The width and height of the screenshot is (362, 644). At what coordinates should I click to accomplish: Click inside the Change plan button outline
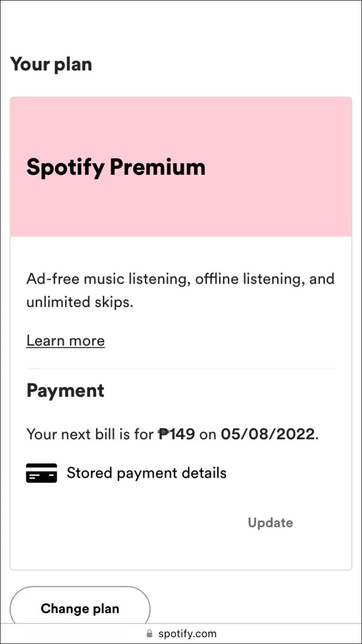point(80,608)
